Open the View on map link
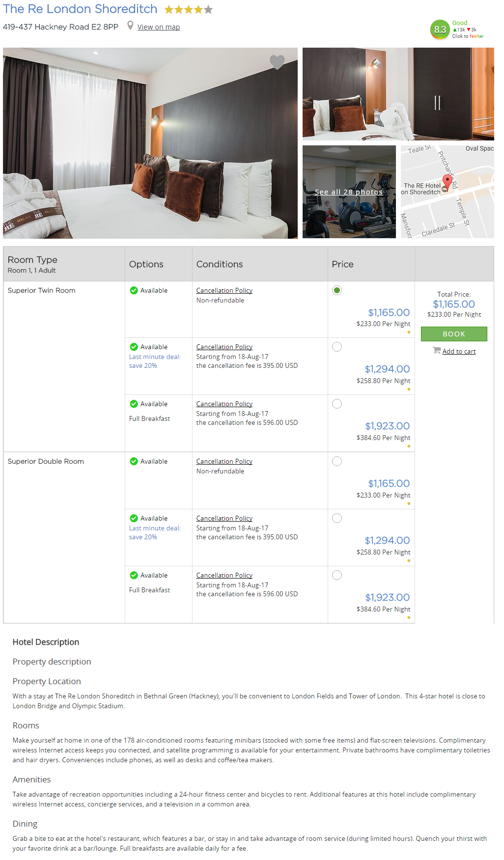The image size is (504, 860). (x=159, y=27)
